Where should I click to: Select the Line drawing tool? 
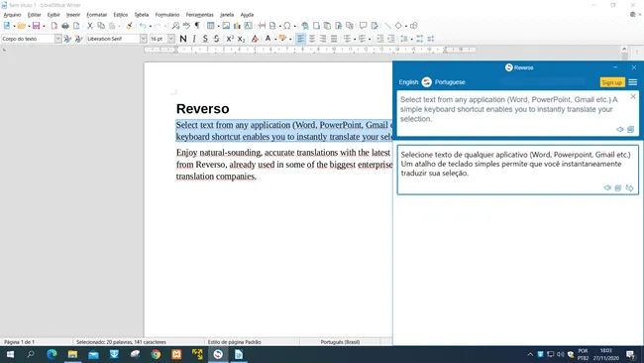click(x=387, y=26)
